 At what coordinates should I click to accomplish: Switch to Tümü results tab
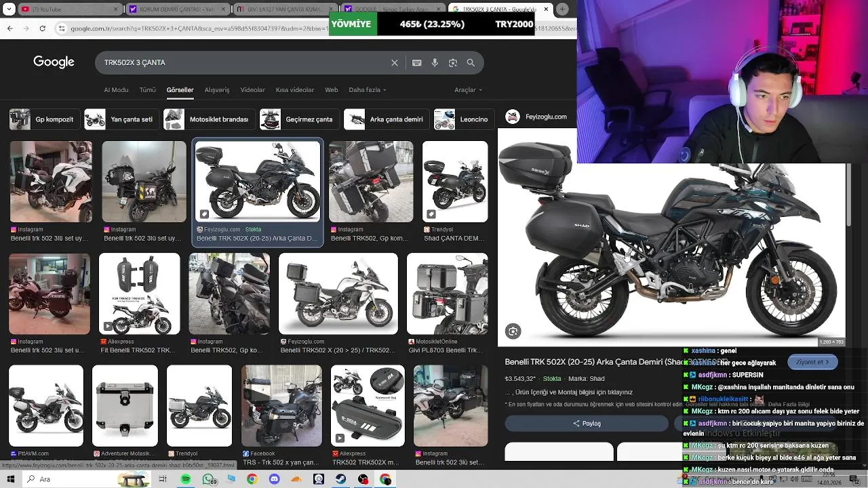click(147, 89)
